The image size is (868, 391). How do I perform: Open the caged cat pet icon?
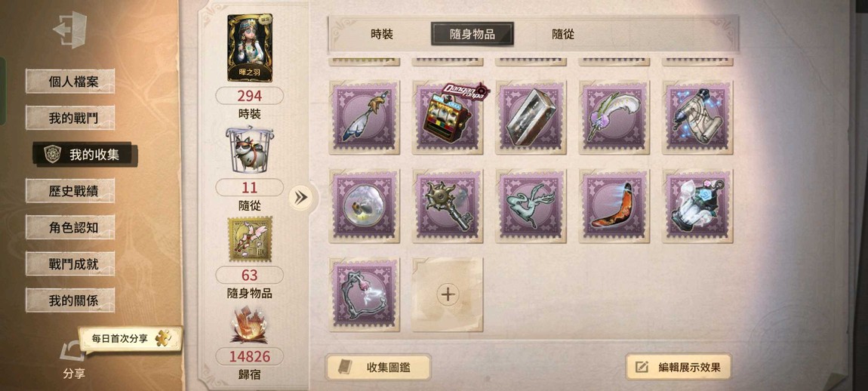pos(249,149)
